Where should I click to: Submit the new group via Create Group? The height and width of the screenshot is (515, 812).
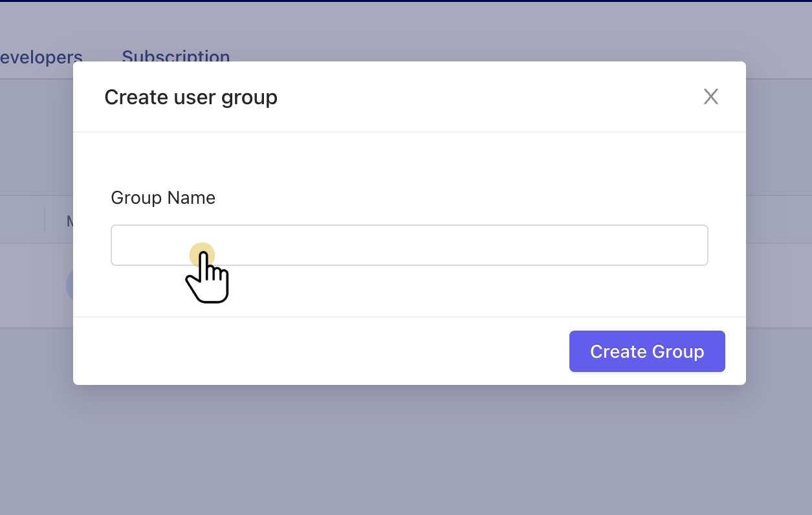(646, 351)
